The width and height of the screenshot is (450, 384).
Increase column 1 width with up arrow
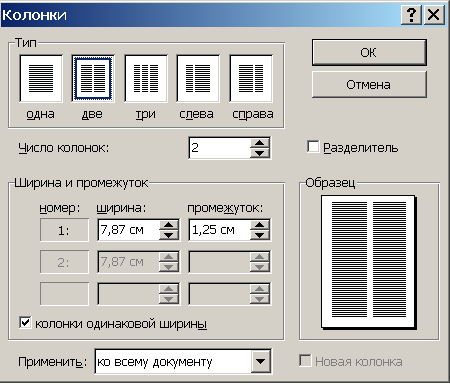tap(168, 225)
